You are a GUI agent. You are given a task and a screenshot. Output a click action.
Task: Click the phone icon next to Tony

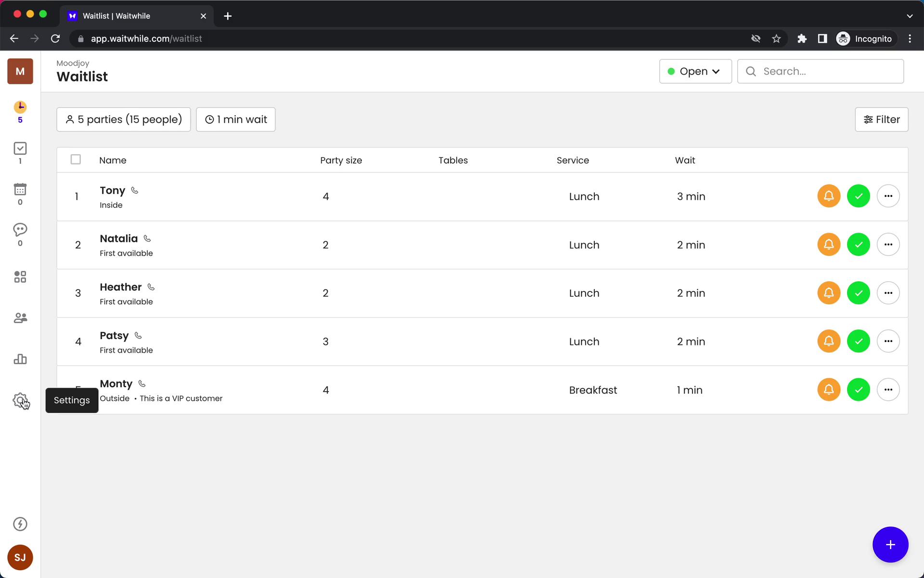pos(135,190)
